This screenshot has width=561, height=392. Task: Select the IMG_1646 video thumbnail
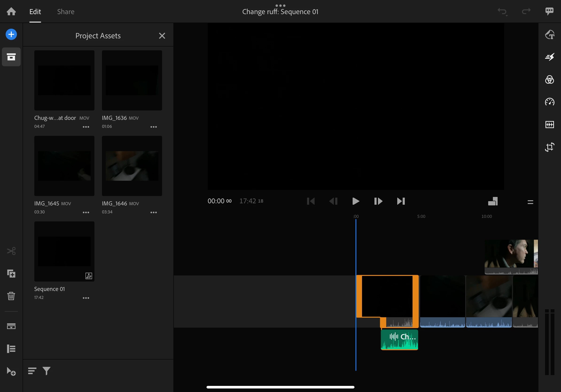132,166
